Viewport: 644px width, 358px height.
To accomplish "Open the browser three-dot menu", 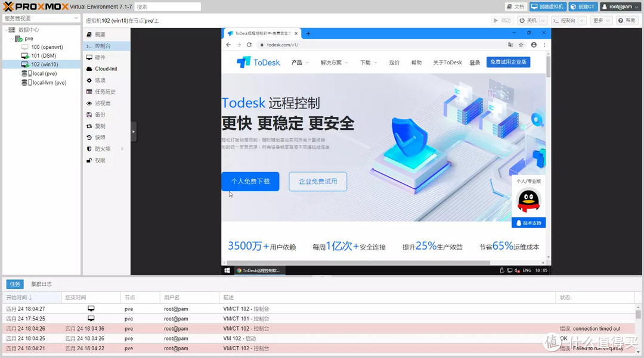I will coord(544,45).
